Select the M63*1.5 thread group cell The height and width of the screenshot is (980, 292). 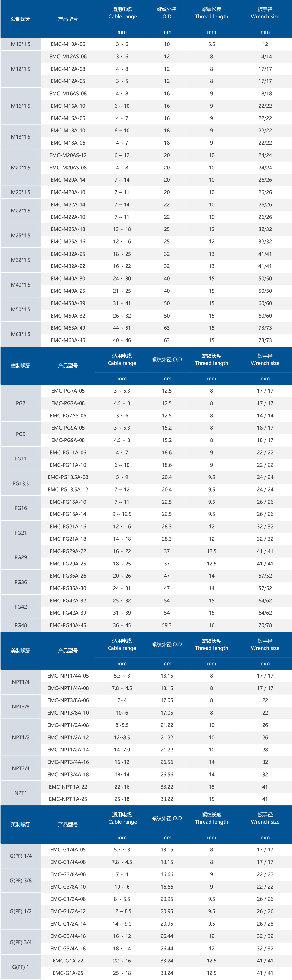[x=20, y=334]
